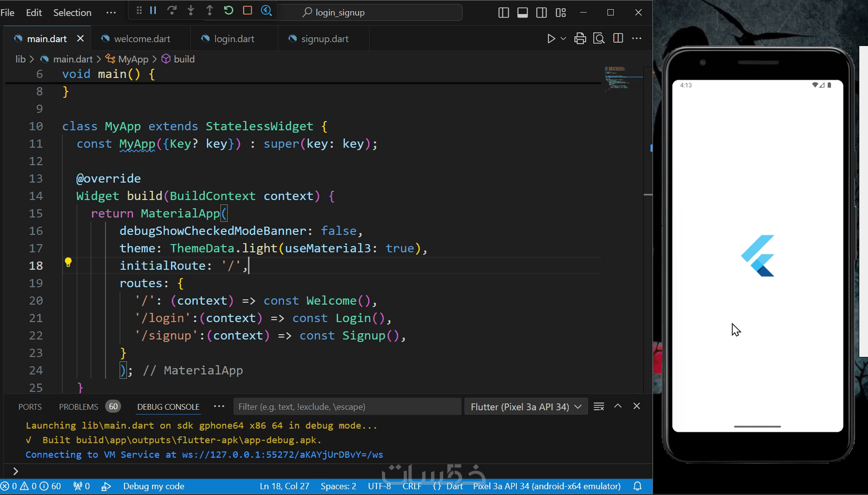Click the debug Step Over icon
Image resolution: width=868 pixels, height=495 pixels.
tap(172, 11)
